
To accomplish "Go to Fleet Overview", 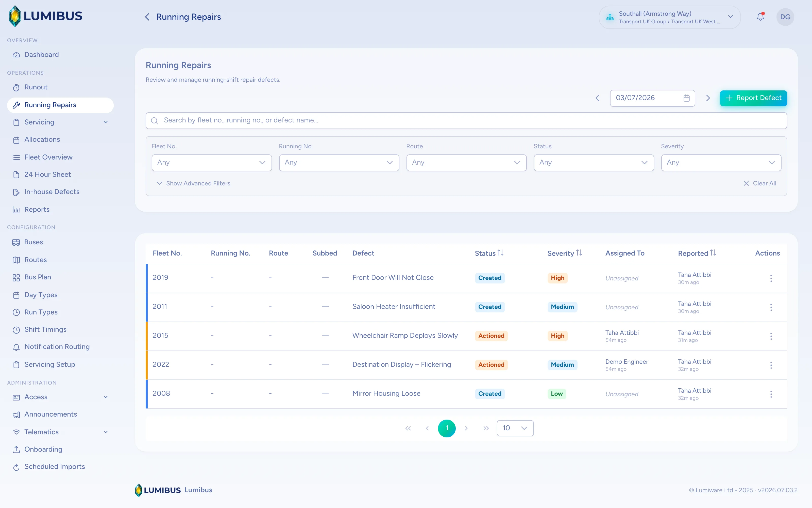I will [60, 157].
